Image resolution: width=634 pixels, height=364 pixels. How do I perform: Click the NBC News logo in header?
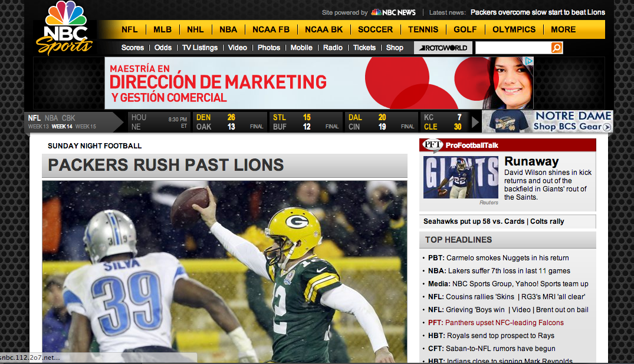pyautogui.click(x=393, y=12)
